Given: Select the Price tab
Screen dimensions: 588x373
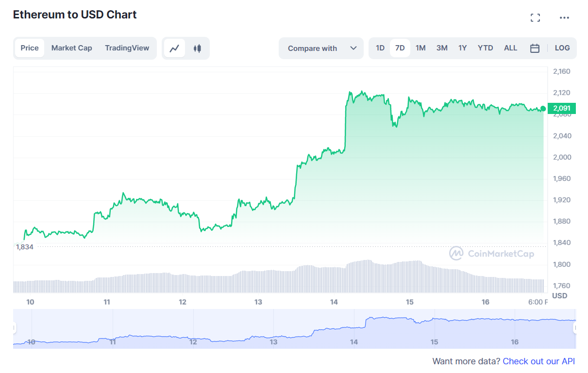Looking at the screenshot, I should (x=30, y=48).
